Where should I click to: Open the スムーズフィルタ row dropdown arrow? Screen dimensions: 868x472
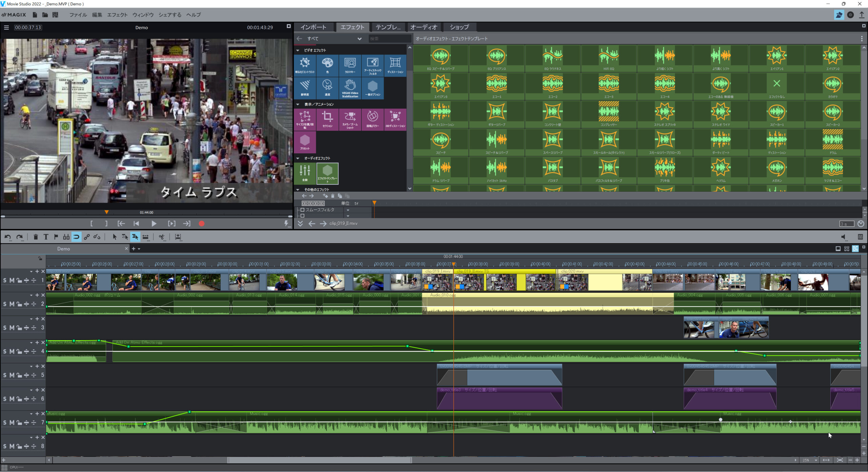click(348, 210)
